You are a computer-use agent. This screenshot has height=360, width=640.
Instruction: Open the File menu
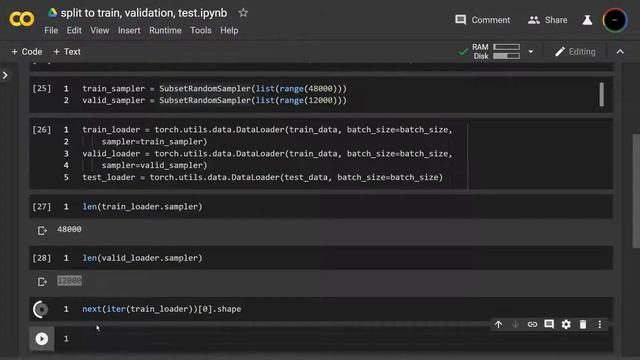(x=51, y=31)
